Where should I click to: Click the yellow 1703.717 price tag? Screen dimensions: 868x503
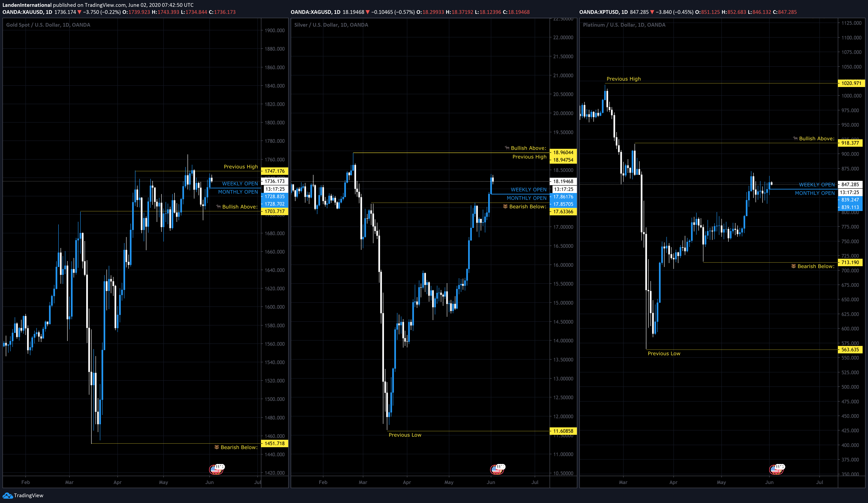pos(275,211)
